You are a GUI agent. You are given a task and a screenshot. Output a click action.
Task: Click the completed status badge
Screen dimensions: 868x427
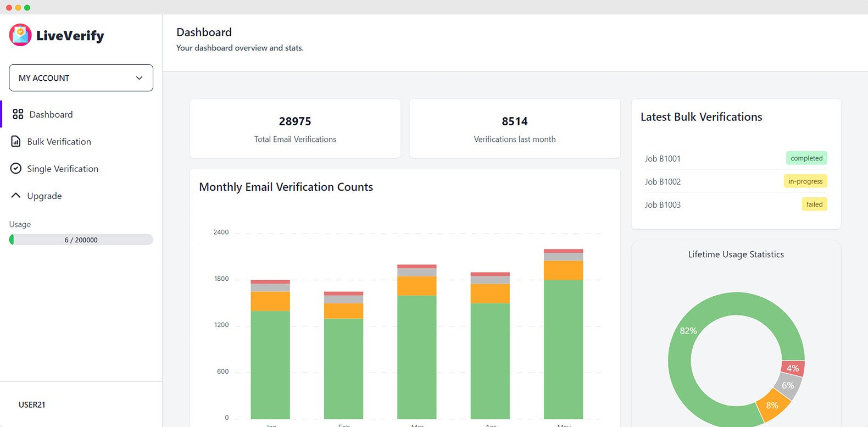pyautogui.click(x=806, y=158)
